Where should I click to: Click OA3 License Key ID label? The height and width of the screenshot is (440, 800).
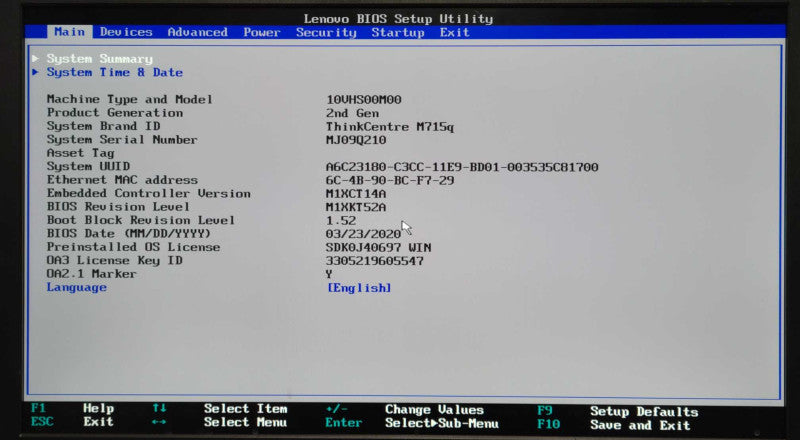click(115, 260)
